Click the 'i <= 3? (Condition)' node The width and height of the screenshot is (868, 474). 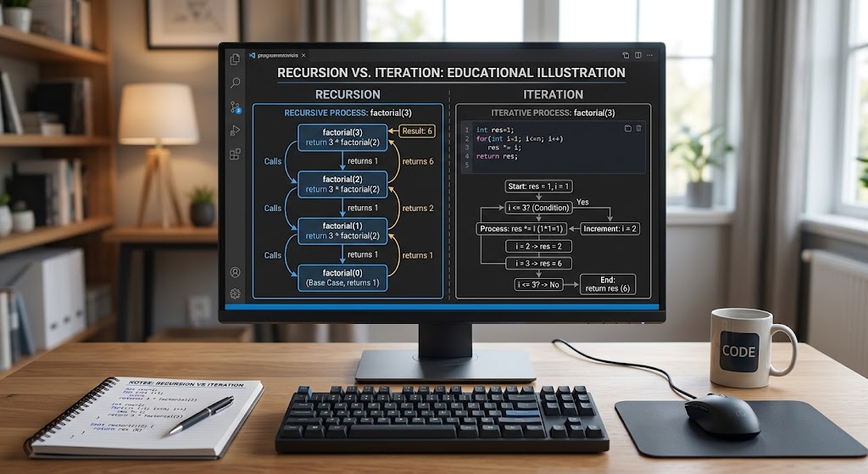click(538, 208)
